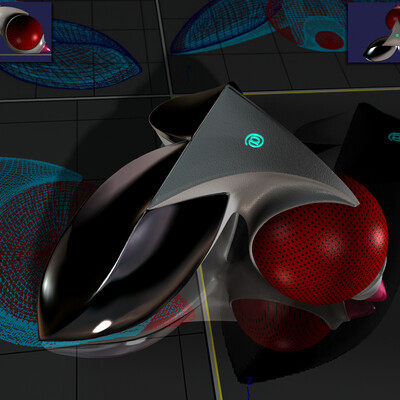Click the white specular highlight on black pod
400x400 pixels.
102,326
